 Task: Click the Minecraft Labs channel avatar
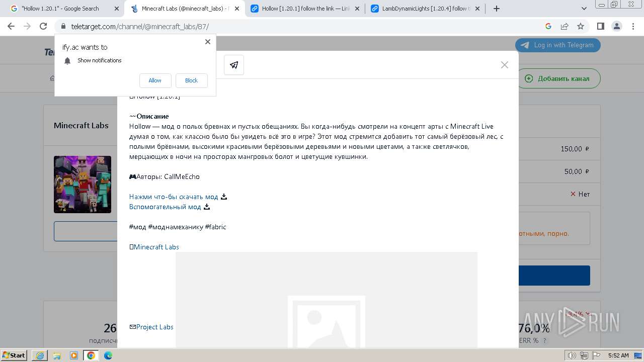83,185
